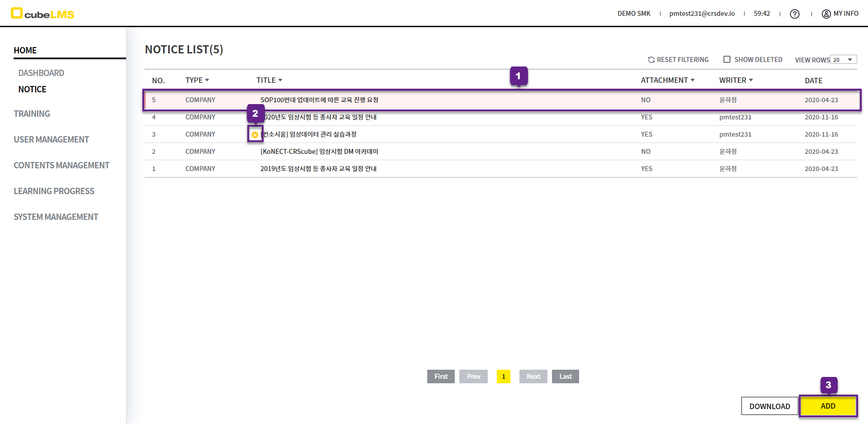Open the KoNECT-CRScube notice row
Screen dimensions: 868x424
click(319, 152)
